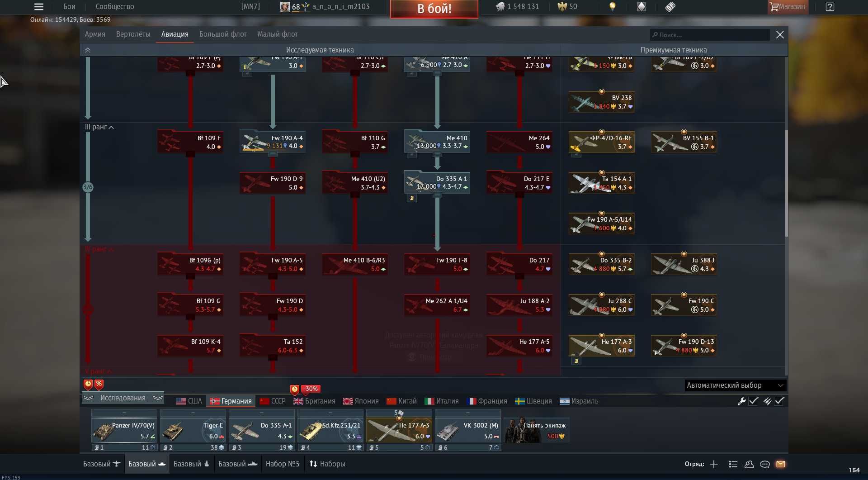The image size is (868, 480).
Task: Add squad member with plus icon
Action: click(x=714, y=464)
